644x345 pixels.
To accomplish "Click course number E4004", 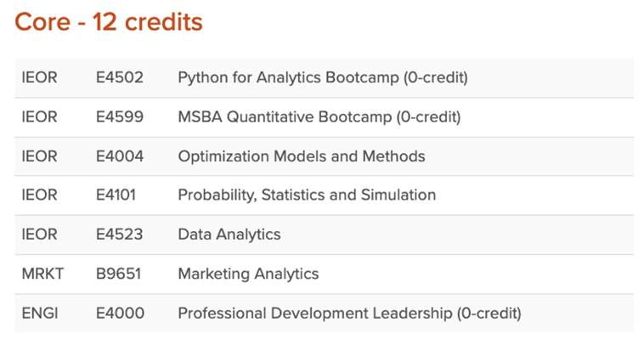I will coord(120,156).
